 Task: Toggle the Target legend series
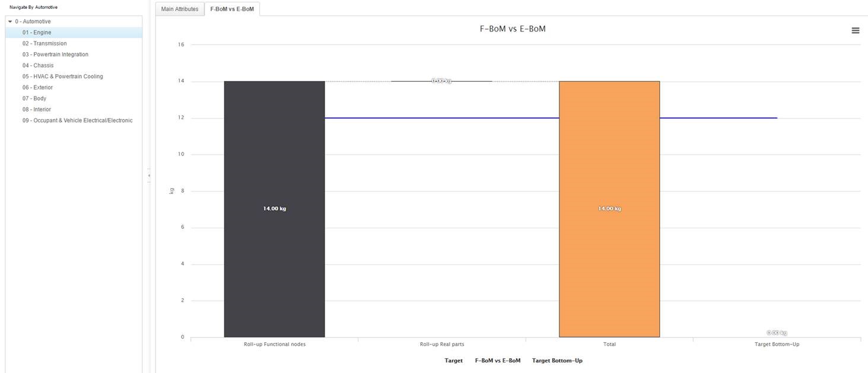click(453, 361)
